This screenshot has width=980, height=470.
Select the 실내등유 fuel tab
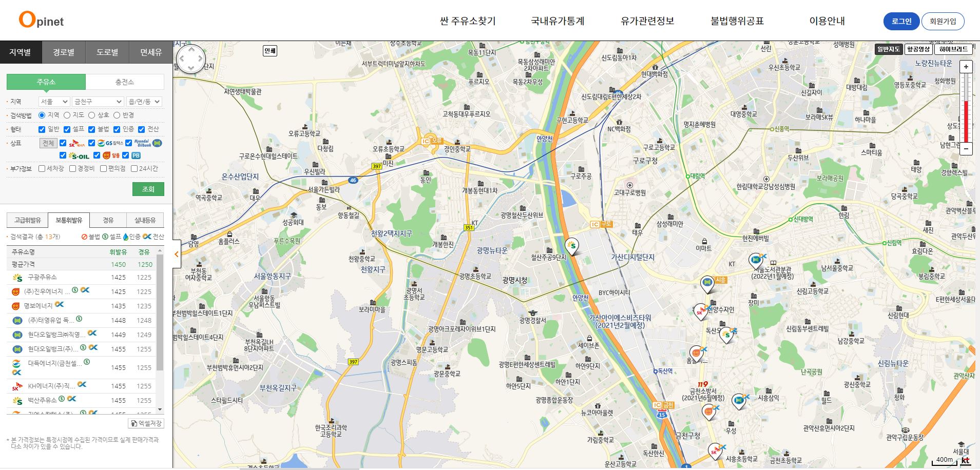coord(145,220)
